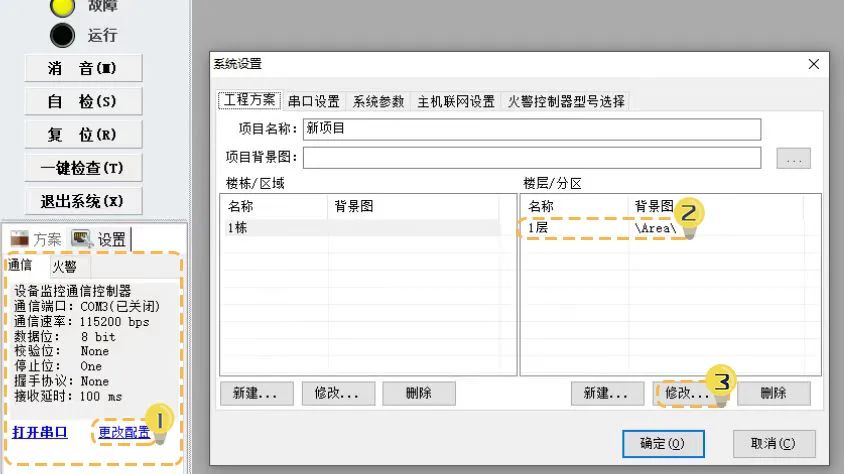Click the 项目名称 input field
This screenshot has width=844, height=474.
click(531, 129)
